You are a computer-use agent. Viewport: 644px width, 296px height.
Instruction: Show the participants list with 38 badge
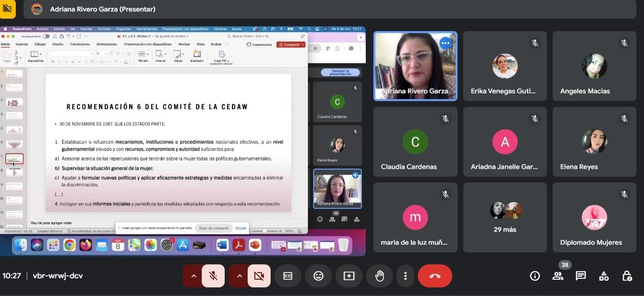558,276
